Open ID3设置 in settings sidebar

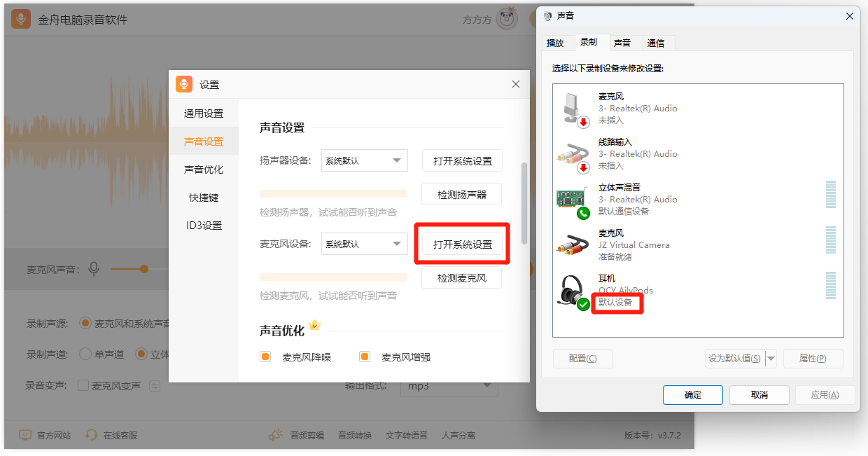pyautogui.click(x=204, y=226)
